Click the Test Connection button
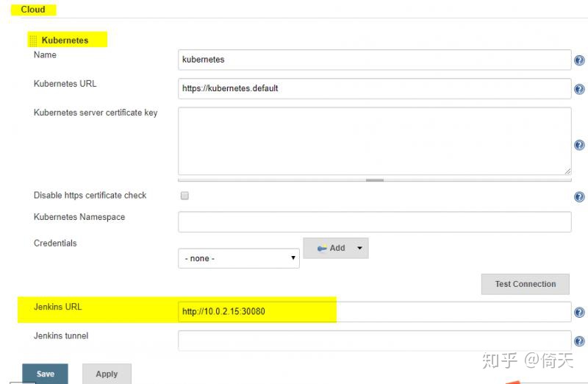 (525, 284)
